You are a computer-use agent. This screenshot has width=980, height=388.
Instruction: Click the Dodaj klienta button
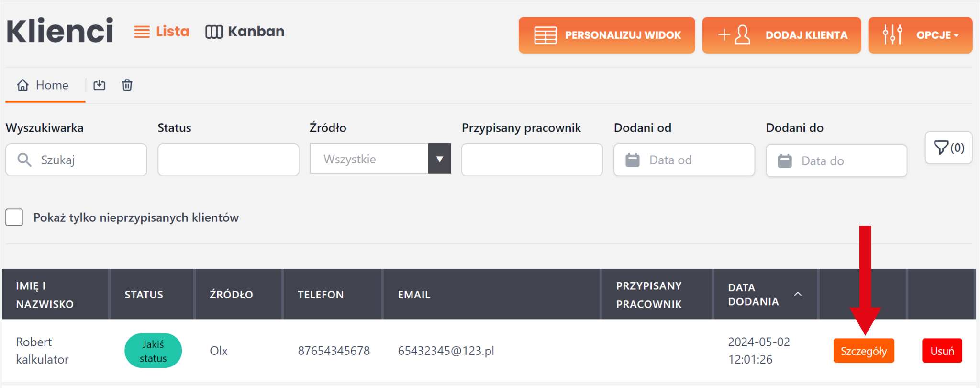pos(781,35)
